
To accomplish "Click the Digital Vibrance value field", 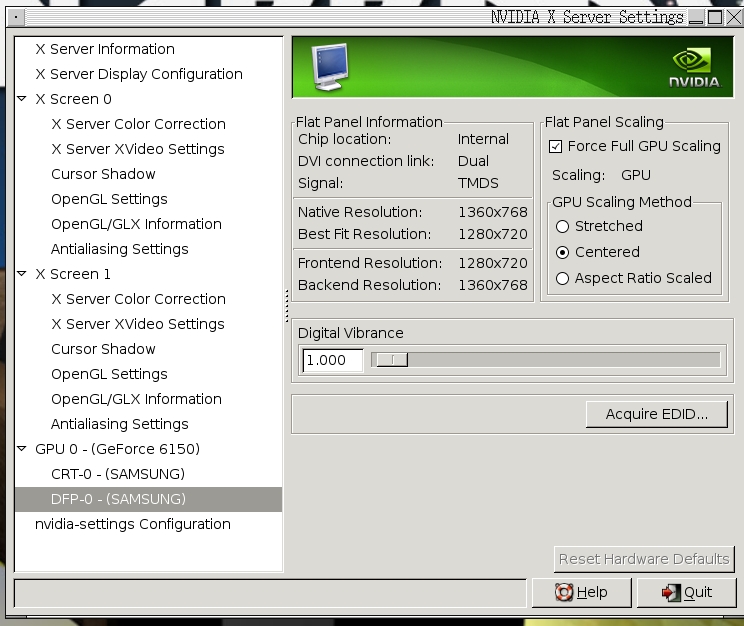I will click(332, 360).
